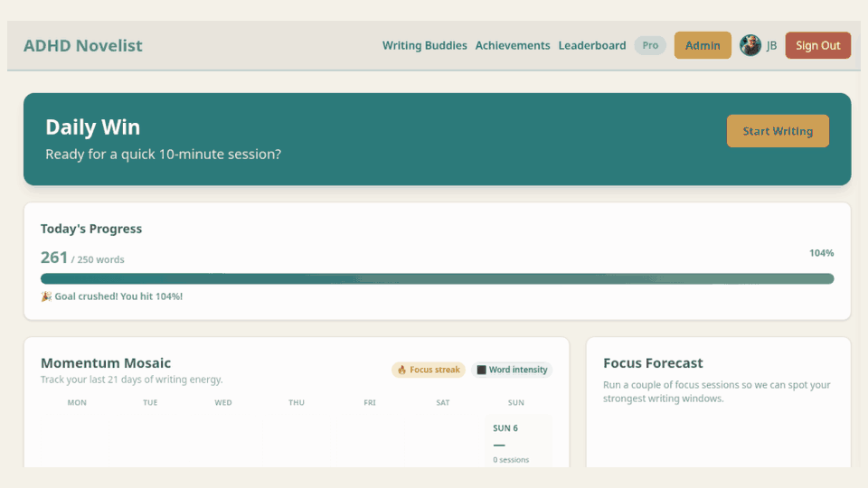Click the 104% progress label
This screenshot has width=868, height=488.
[822, 253]
